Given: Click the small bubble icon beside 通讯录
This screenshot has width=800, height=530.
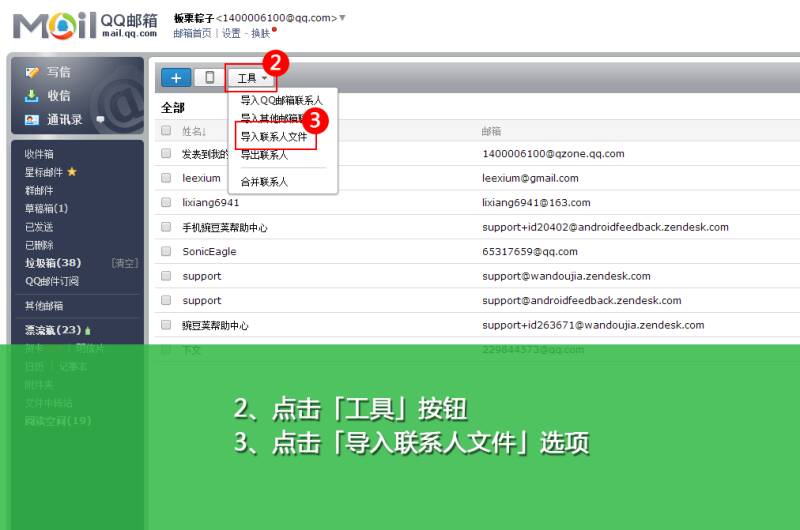Looking at the screenshot, I should click(100, 120).
